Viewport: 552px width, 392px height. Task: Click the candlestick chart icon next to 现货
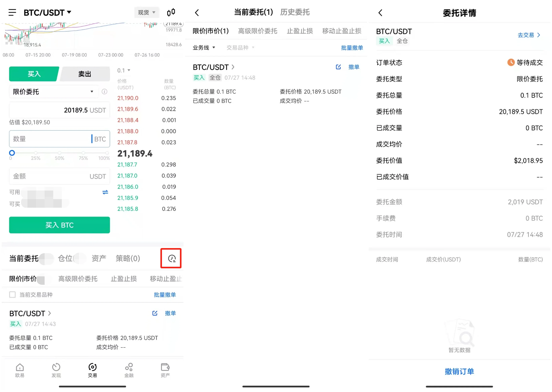tap(171, 12)
